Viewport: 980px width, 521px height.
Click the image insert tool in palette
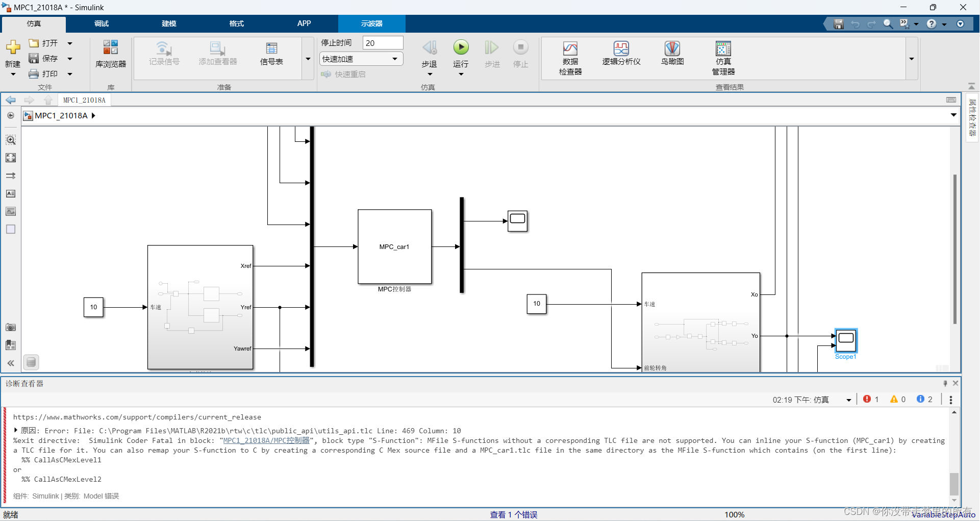coord(11,211)
